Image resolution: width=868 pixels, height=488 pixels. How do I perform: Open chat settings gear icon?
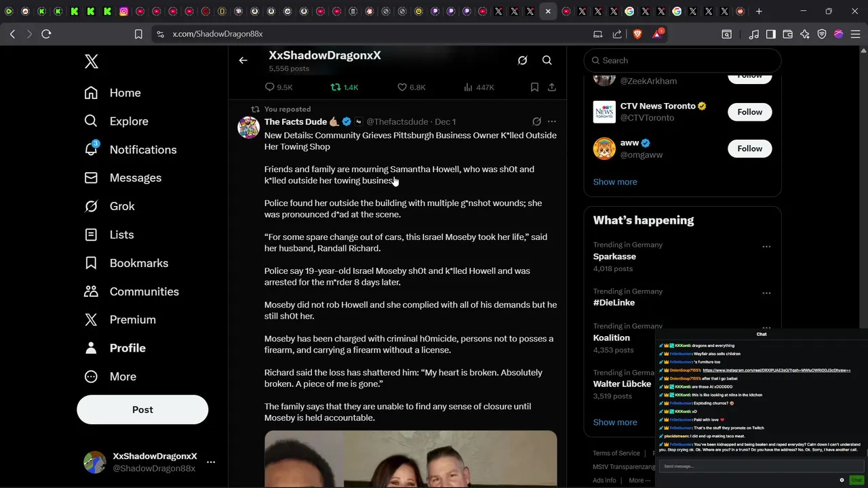point(842,480)
